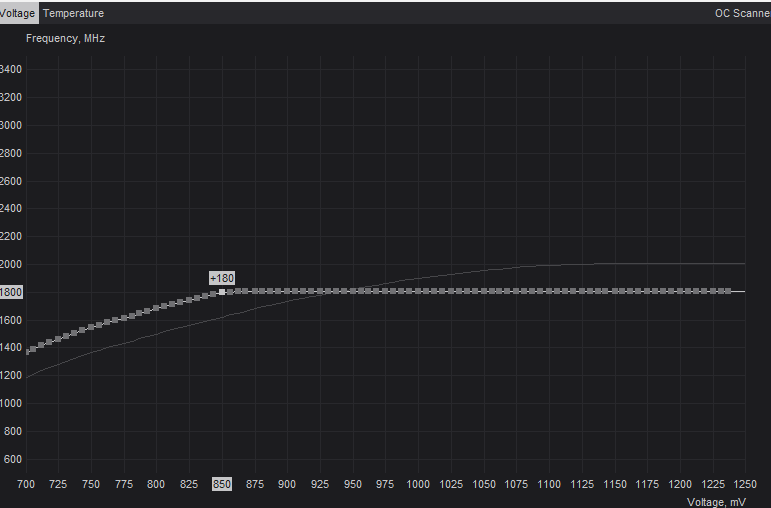Image resolution: width=771 pixels, height=508 pixels.
Task: Click the 2200 frequency axis label
Action: [x=11, y=237]
